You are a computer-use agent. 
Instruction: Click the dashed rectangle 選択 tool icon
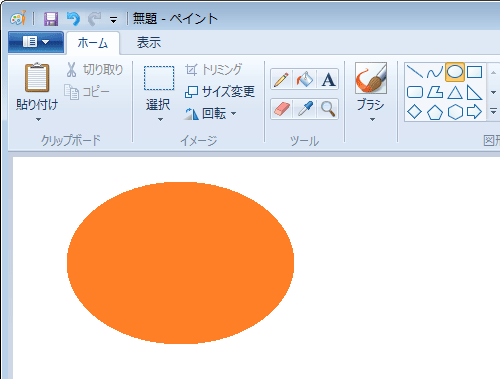coord(159,78)
